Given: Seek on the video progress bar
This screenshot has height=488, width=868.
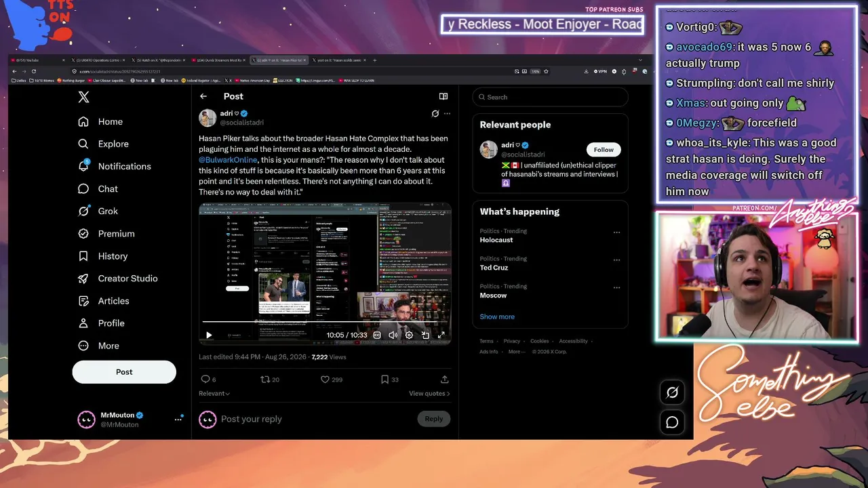Looking at the screenshot, I should [325, 321].
